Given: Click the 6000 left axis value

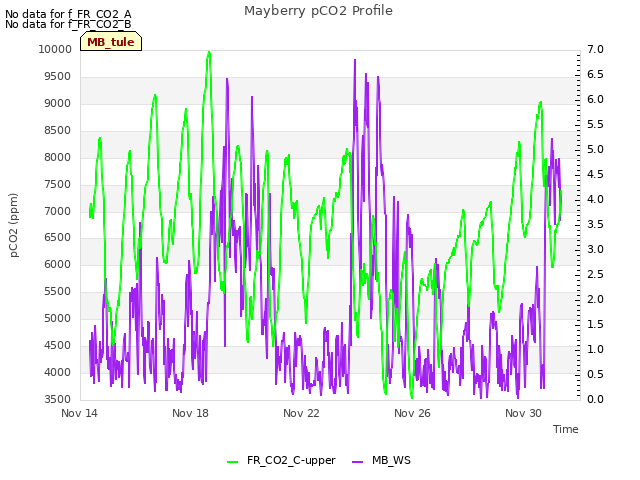Looking at the screenshot, I should tap(58, 264).
